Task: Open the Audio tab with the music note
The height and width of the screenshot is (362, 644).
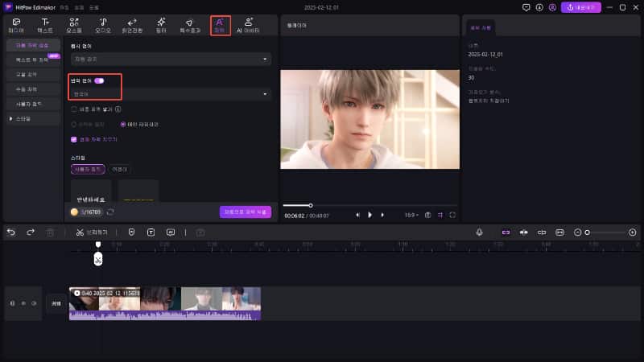Action: (x=103, y=25)
